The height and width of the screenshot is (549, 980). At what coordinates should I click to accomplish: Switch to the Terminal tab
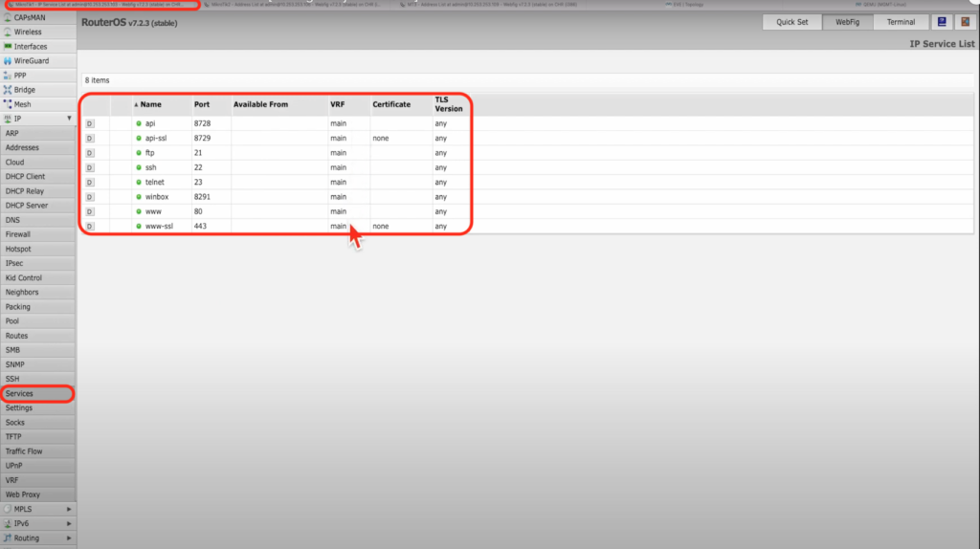click(901, 22)
